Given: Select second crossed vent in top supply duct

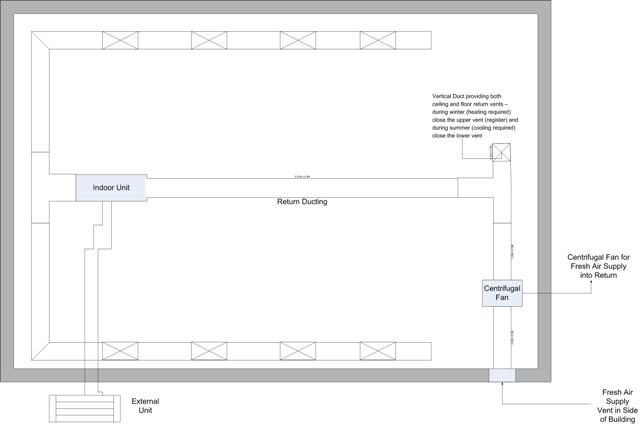Looking at the screenshot, I should (x=209, y=40).
